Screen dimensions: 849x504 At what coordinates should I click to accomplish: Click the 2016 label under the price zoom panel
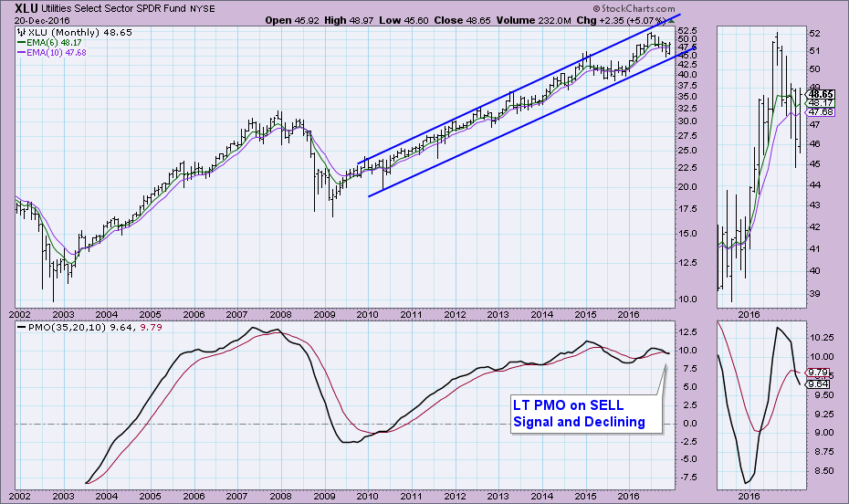click(749, 314)
